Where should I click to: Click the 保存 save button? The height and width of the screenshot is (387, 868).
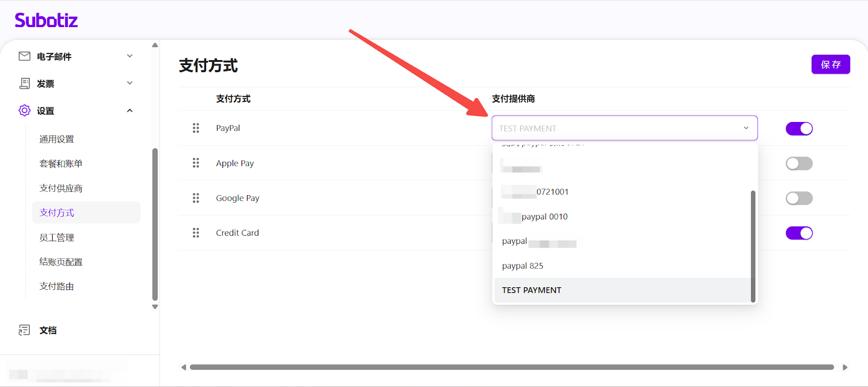coord(830,64)
